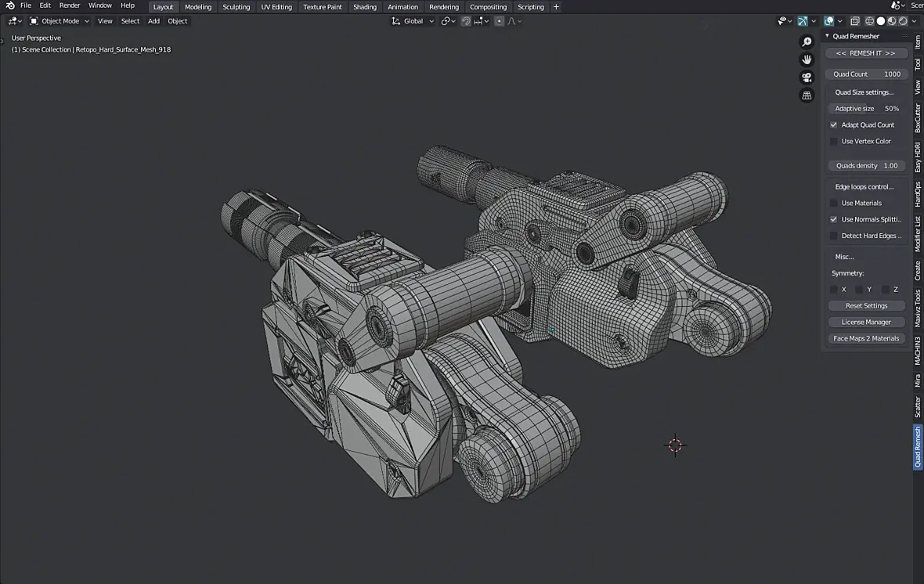Switch perspective/orthographic grid icon
The width and height of the screenshot is (924, 584).
click(807, 95)
